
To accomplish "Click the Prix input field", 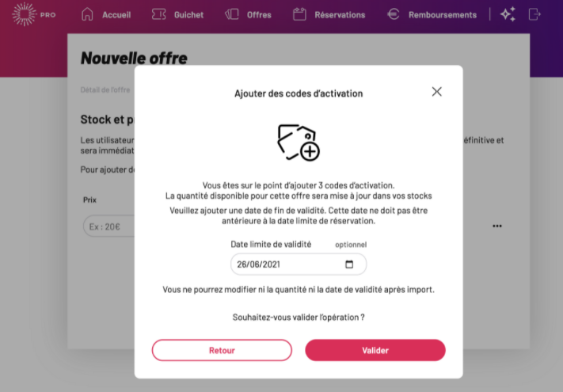I will 108,226.
